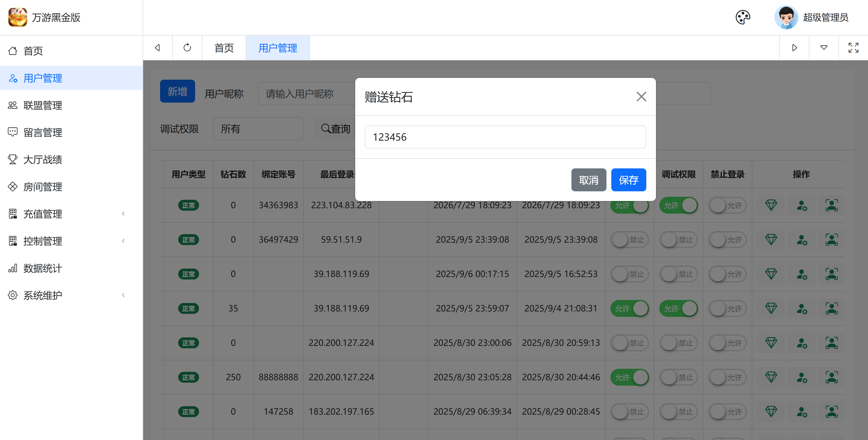Toggle 调试权限 switch for row 34363983
Viewport: 868px width, 440px height.
(678, 205)
